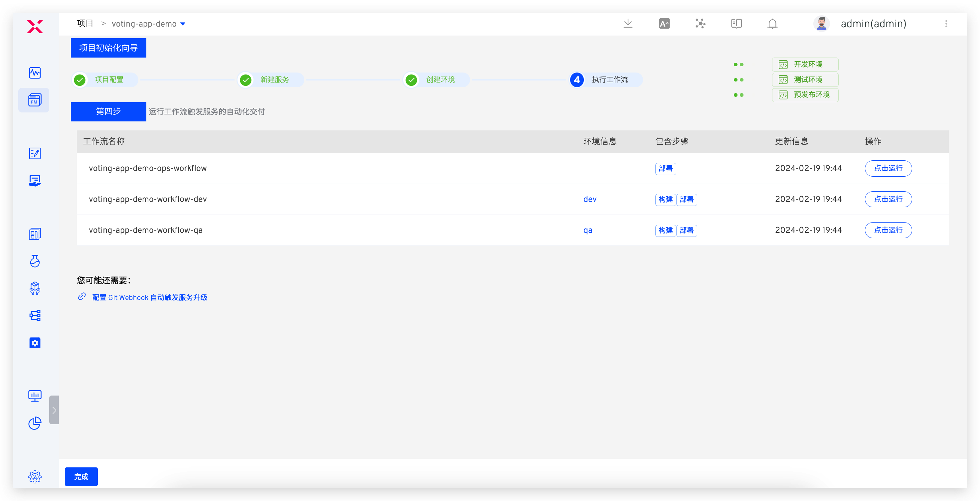
Task: Expand the collapsed sidebar with chevron handle
Action: point(54,410)
